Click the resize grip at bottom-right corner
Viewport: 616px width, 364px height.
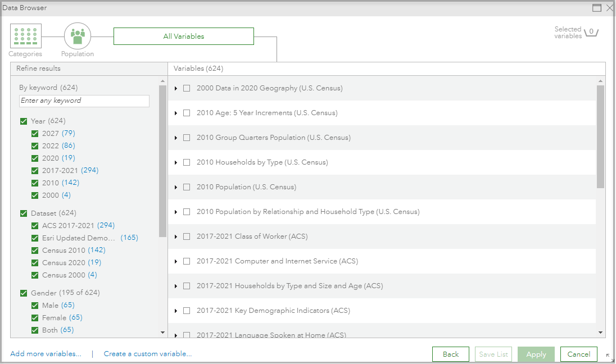click(608, 356)
